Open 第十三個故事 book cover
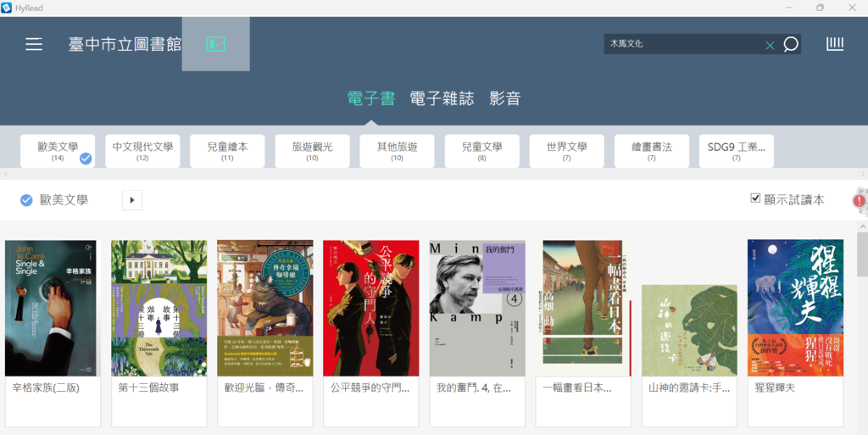Screen dimensions: 868x435 pyautogui.click(x=159, y=309)
